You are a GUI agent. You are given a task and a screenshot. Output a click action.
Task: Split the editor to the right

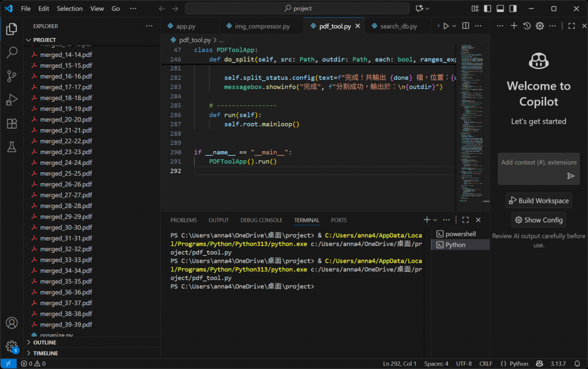click(x=466, y=26)
